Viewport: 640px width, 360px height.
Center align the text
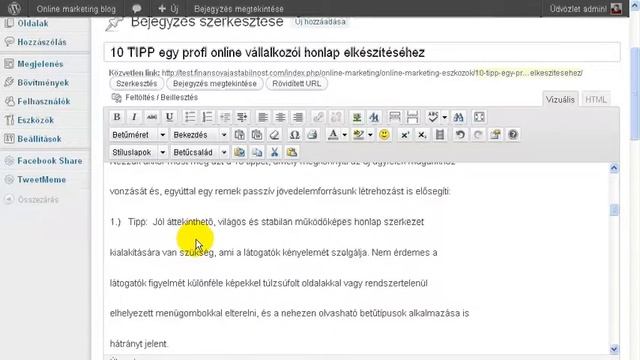coord(280,117)
